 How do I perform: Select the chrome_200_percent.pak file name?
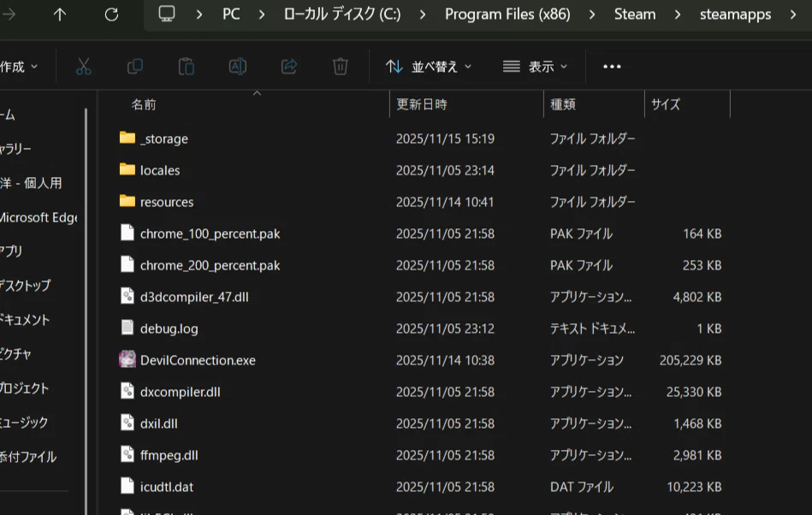tap(210, 265)
